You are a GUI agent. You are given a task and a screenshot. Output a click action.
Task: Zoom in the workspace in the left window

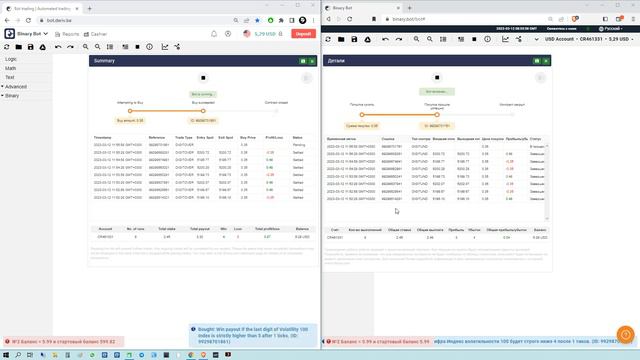click(x=85, y=47)
